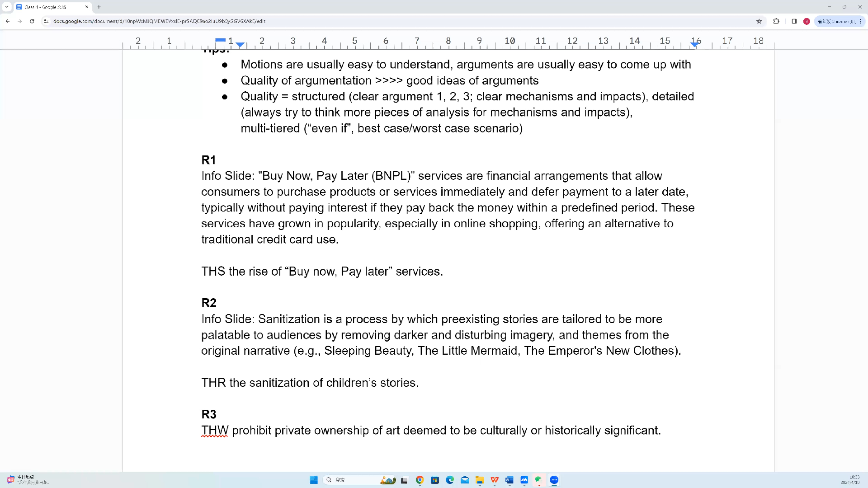Open the news widget in taskbar corner
868x488 pixels.
(x=28, y=480)
